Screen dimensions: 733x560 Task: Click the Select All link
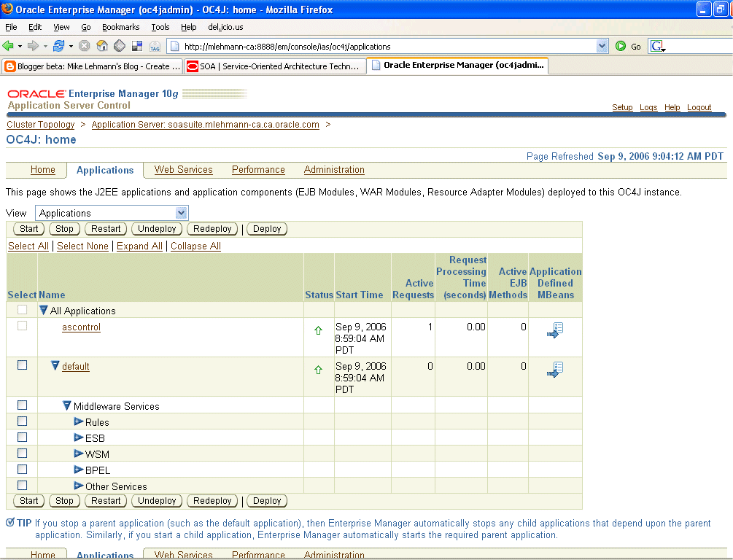[x=28, y=246]
